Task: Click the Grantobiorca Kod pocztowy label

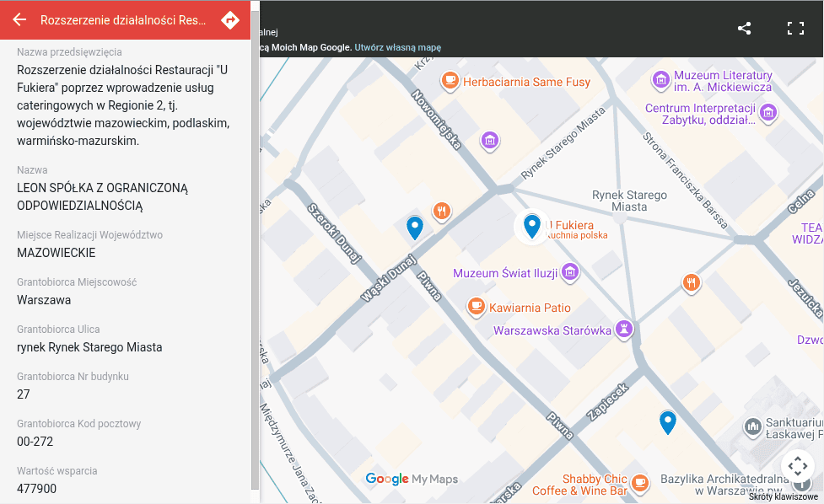Action: tap(78, 424)
